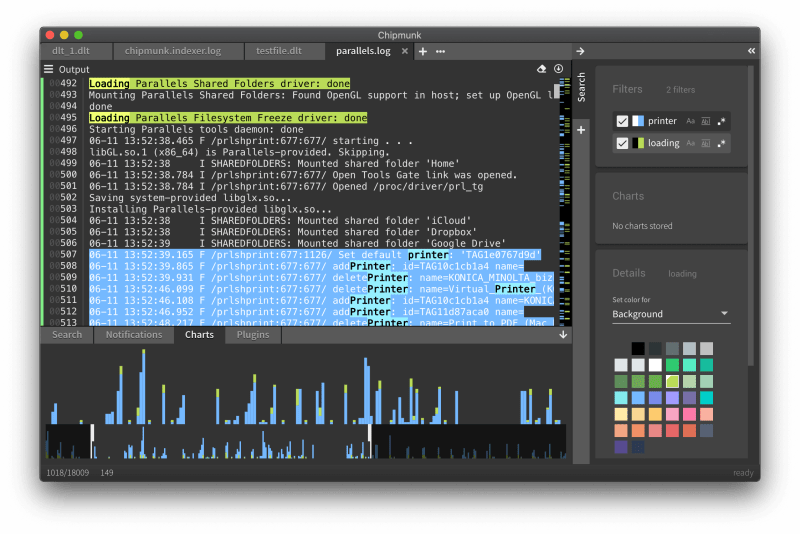Select log line 498 'libGL.so.1 (x86_64)'

[x=239, y=152]
